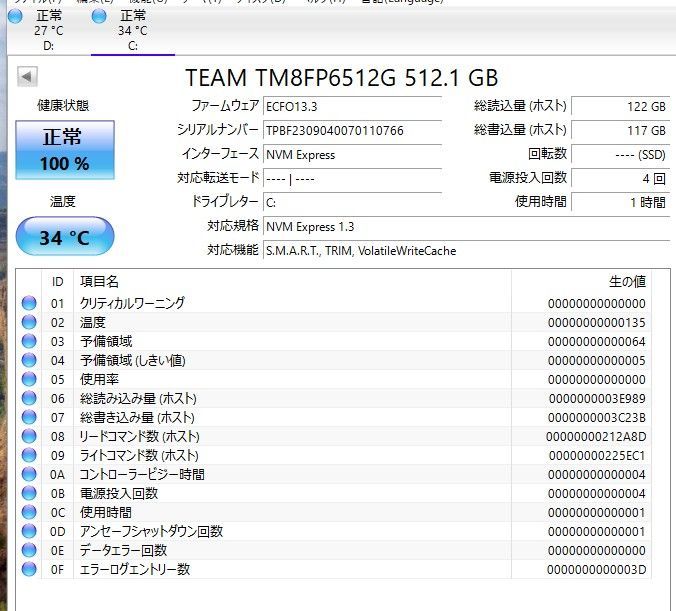Click the status orb for row 09 ライトコマンド数
The image size is (676, 611).
pyautogui.click(x=29, y=455)
